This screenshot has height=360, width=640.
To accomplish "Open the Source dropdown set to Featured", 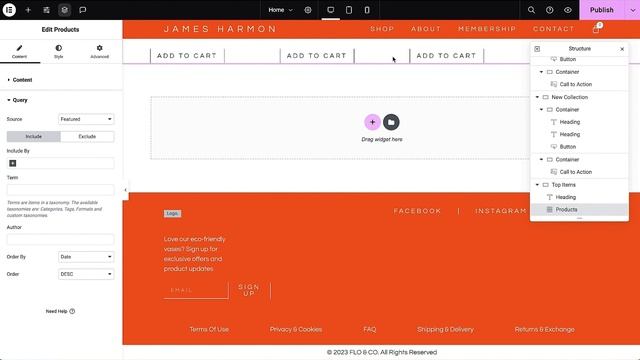I will pos(86,119).
